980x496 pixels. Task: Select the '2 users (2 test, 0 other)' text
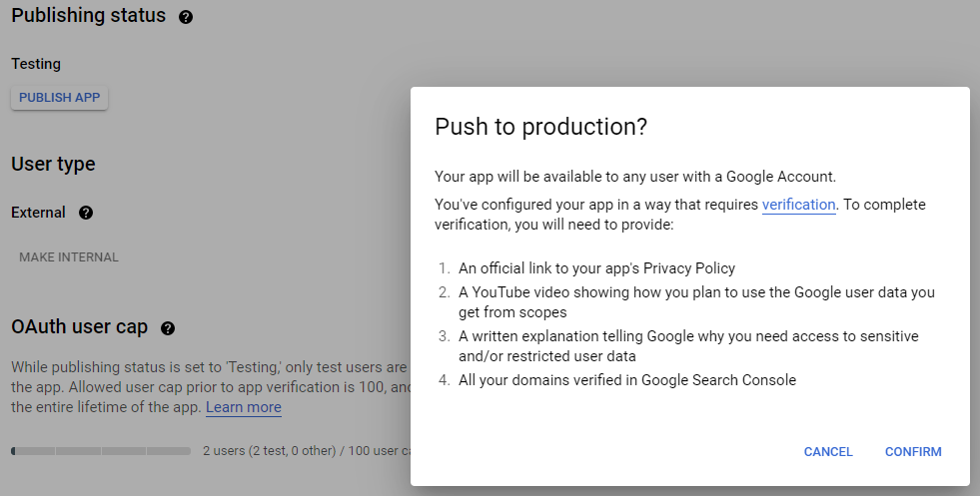pos(270,450)
